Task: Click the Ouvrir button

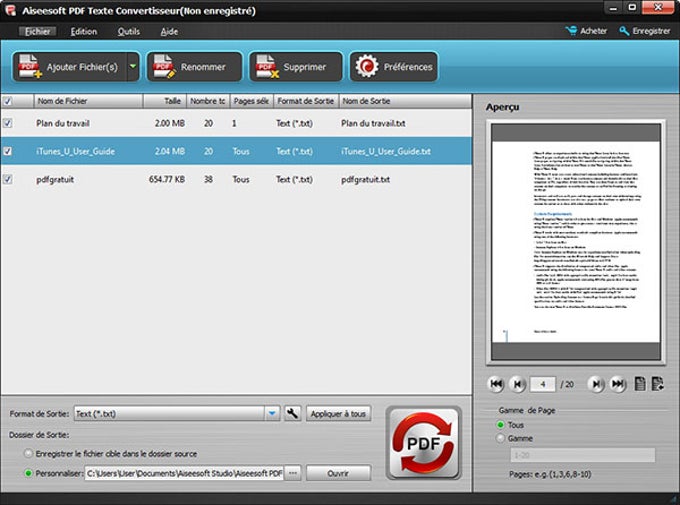Action: click(338, 473)
